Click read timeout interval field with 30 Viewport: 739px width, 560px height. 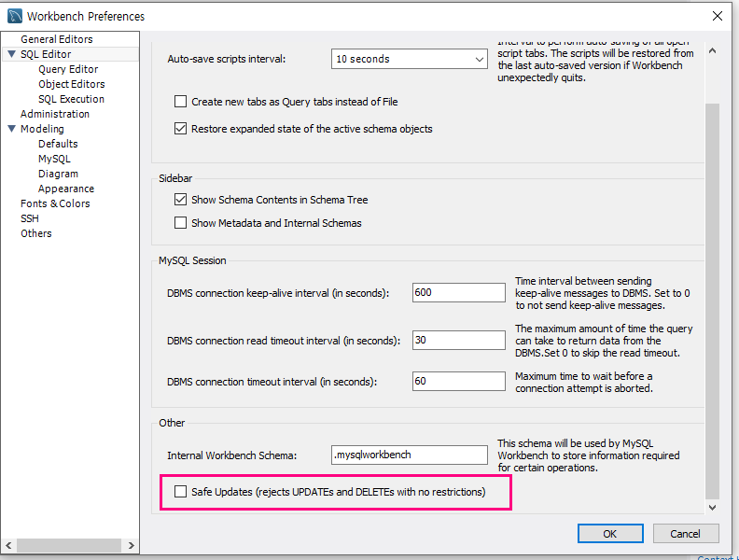(x=458, y=340)
